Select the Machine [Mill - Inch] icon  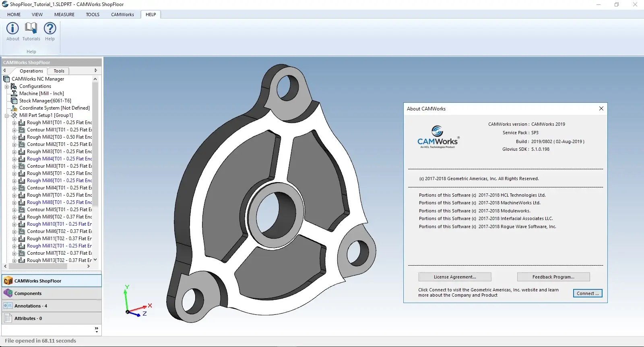pos(14,93)
